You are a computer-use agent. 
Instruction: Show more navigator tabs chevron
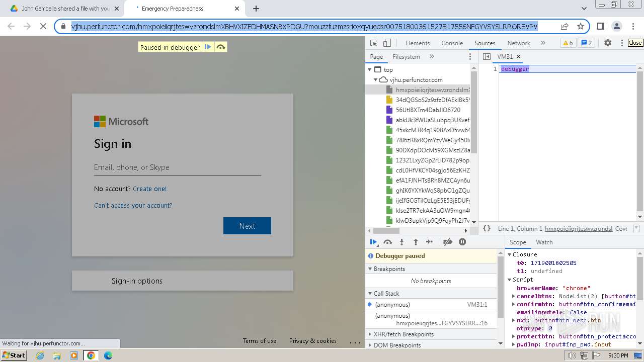(x=432, y=57)
